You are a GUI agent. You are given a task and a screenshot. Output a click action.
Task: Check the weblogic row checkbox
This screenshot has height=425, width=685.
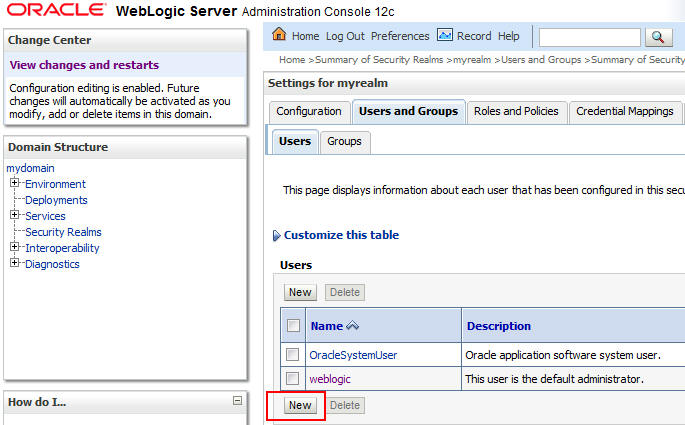[292, 378]
